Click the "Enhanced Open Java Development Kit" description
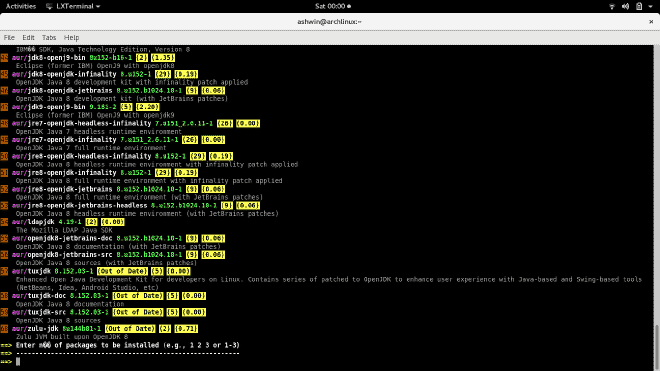 coord(329,280)
